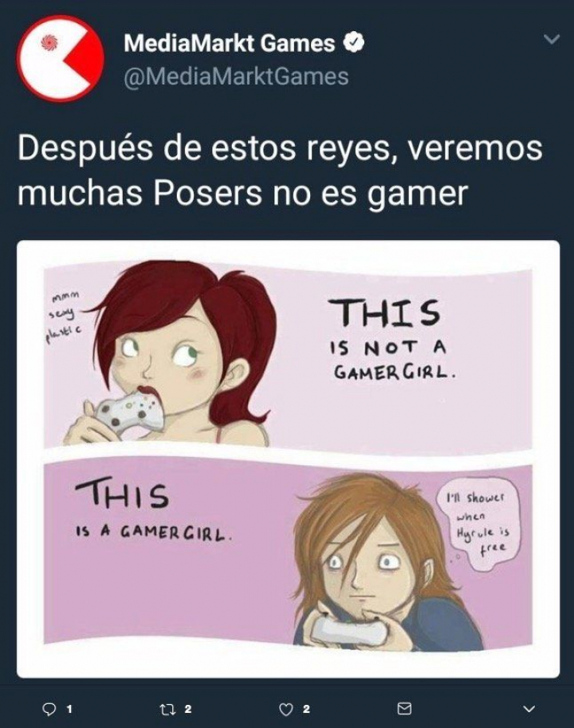Screen dimensions: 574x728
Task: Open the bottom-right chevron dropdown menu
Action: tap(529, 709)
